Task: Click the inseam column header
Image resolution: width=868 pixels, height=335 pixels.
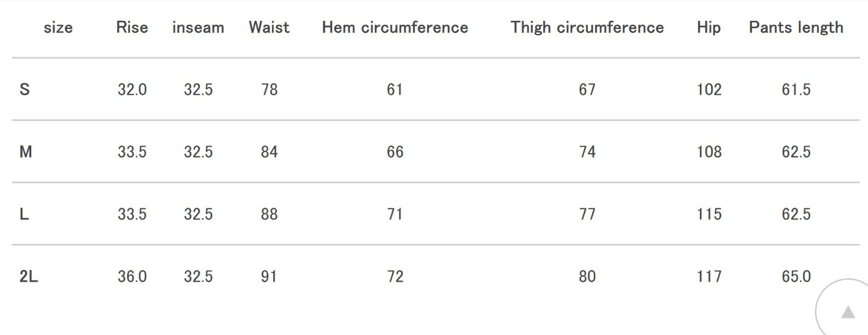Action: point(198,27)
